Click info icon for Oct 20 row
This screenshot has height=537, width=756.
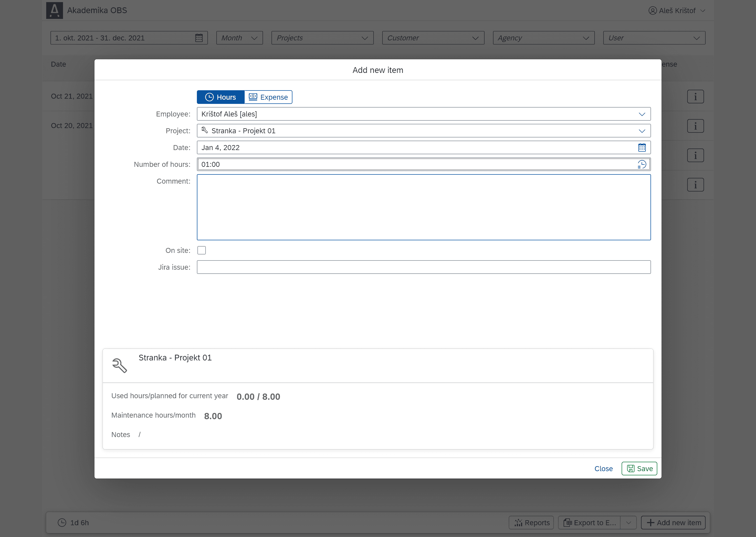click(x=695, y=126)
